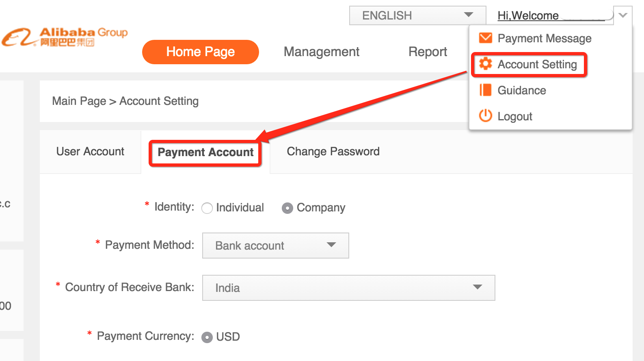
Task: Open the ENGLISH language dropdown
Action: click(x=417, y=15)
